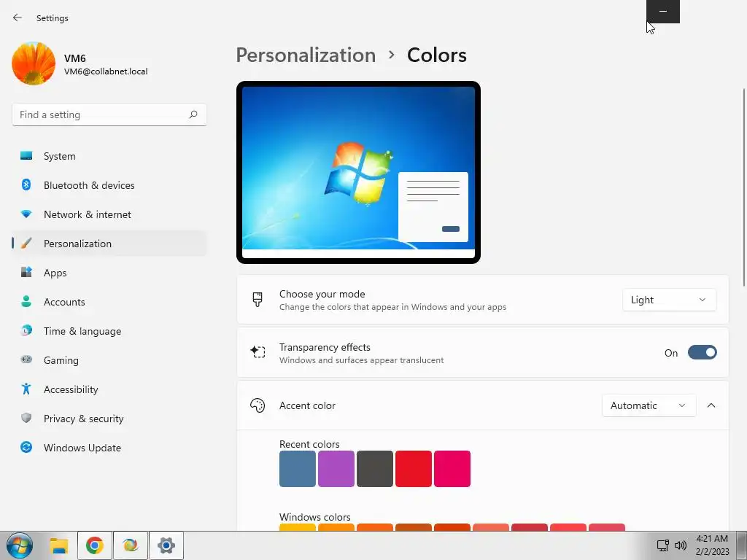Click the Apps icon in sidebar

pyautogui.click(x=26, y=272)
